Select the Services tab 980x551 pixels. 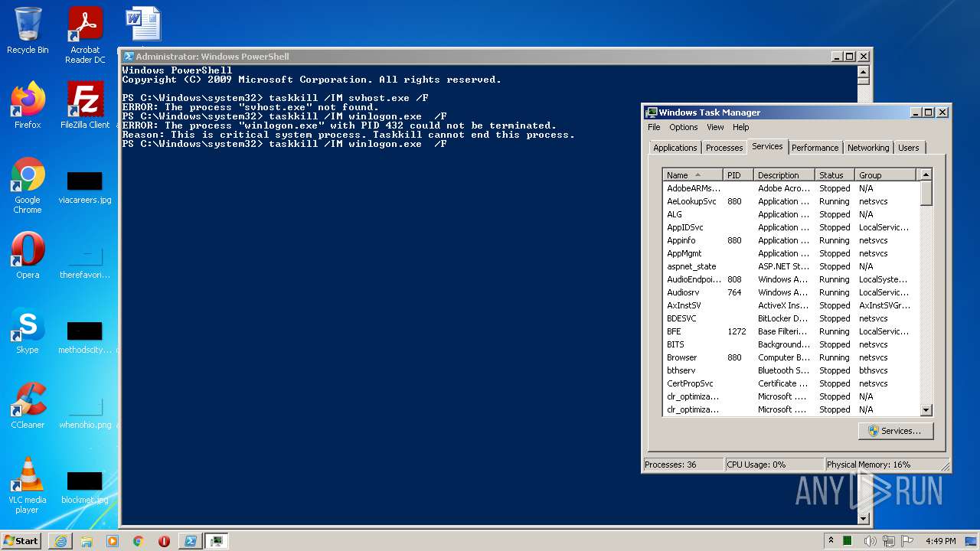tap(767, 146)
